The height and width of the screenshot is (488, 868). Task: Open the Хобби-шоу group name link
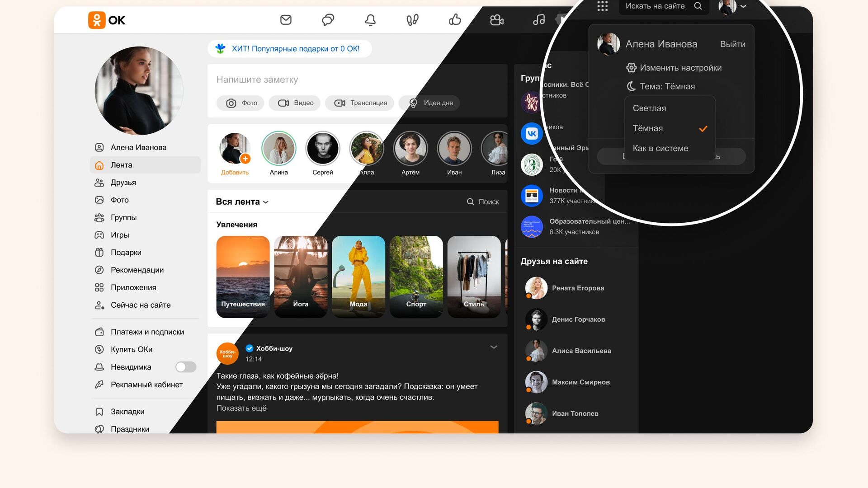274,348
